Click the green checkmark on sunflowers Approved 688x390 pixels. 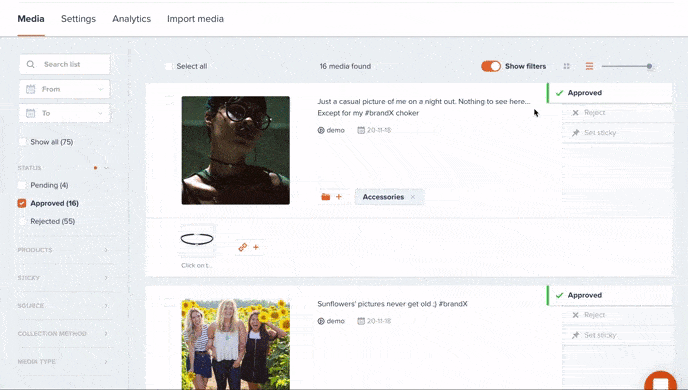(x=559, y=295)
